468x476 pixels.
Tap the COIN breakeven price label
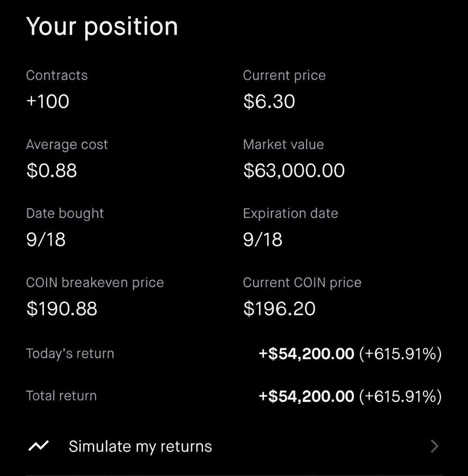pos(95,283)
